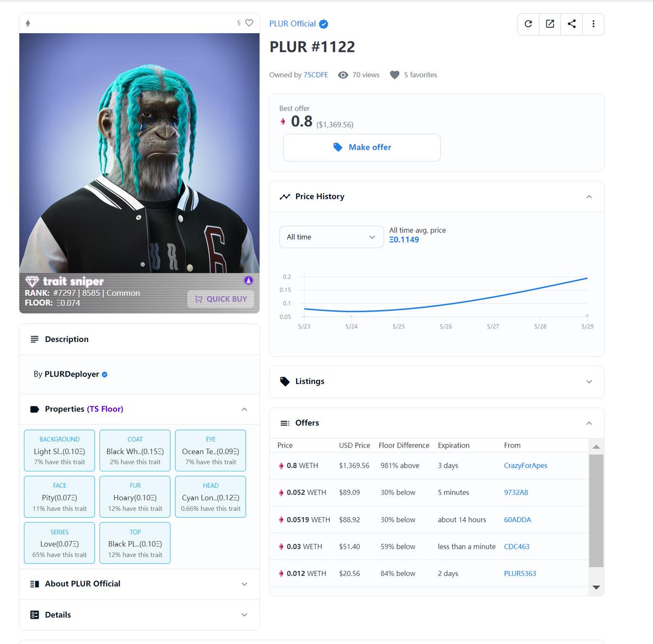Click the eye icon beside 70 views
The height and width of the screenshot is (644, 653).
pyautogui.click(x=343, y=75)
